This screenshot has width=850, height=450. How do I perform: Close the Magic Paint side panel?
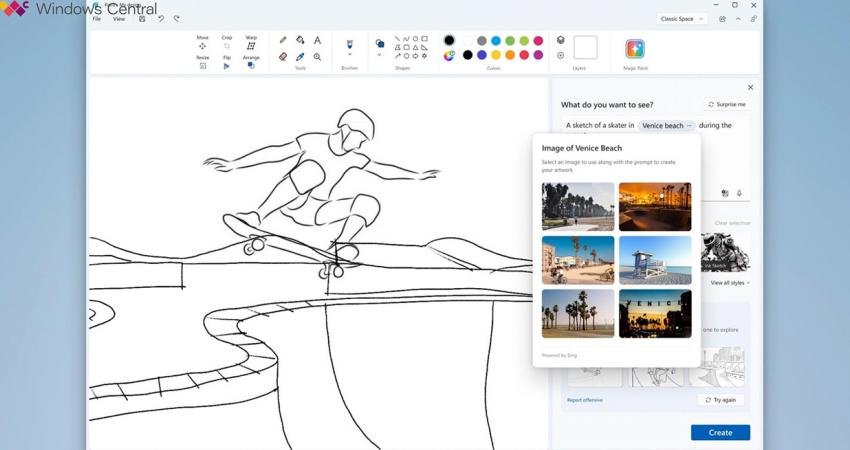click(750, 87)
